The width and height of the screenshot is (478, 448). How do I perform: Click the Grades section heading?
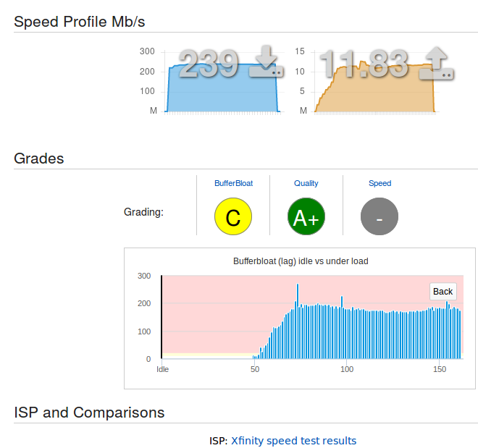point(38,159)
